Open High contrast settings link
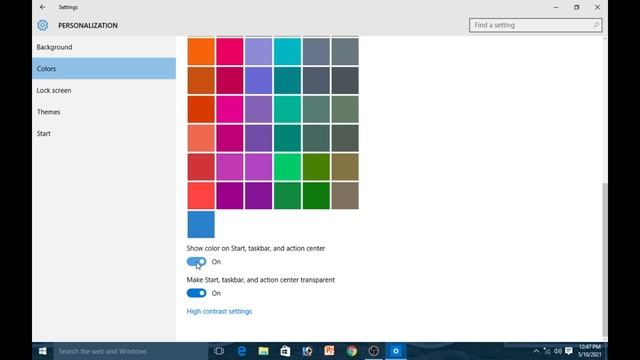The width and height of the screenshot is (640, 360). click(x=219, y=311)
